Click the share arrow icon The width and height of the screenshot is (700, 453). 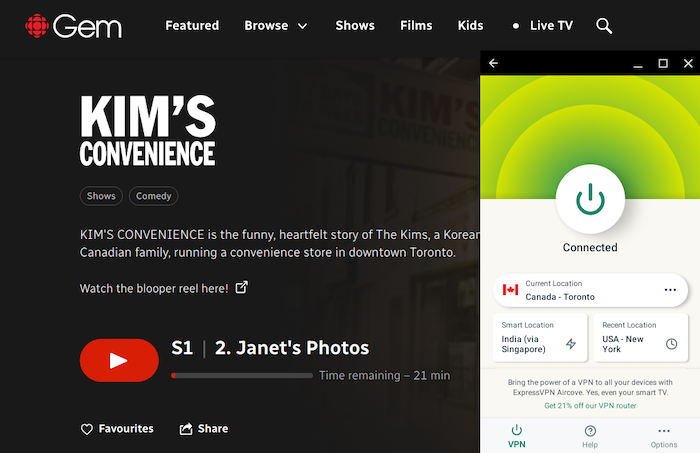pos(186,428)
